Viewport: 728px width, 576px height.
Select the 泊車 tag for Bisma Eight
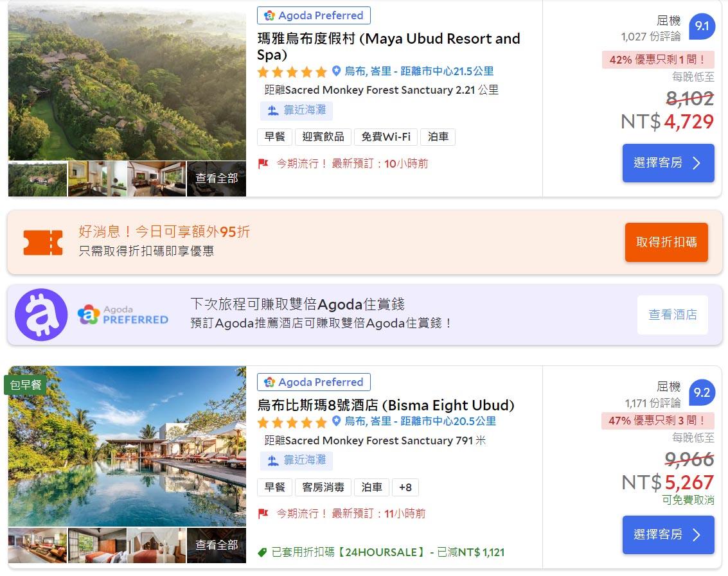371,487
